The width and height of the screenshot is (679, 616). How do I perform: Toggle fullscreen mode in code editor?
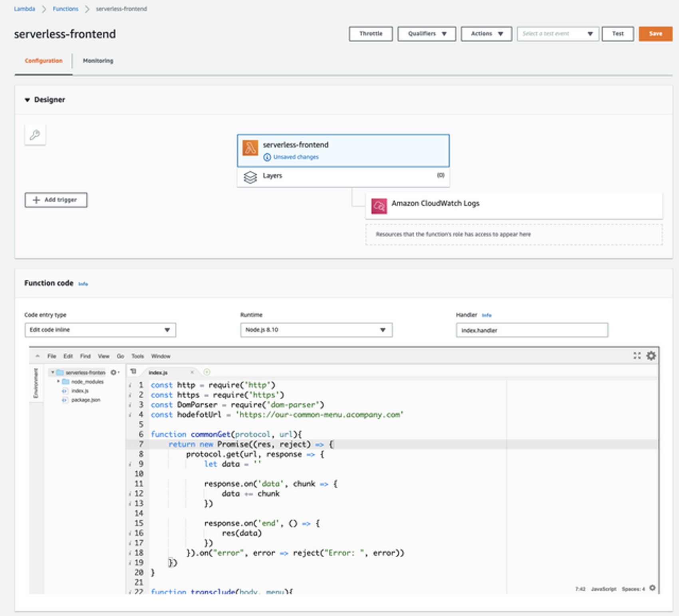(x=637, y=356)
